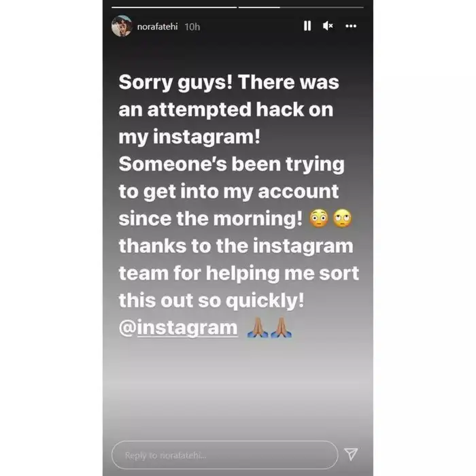Share story with paper plane icon
Viewport: 476px width, 476px height.
352,454
